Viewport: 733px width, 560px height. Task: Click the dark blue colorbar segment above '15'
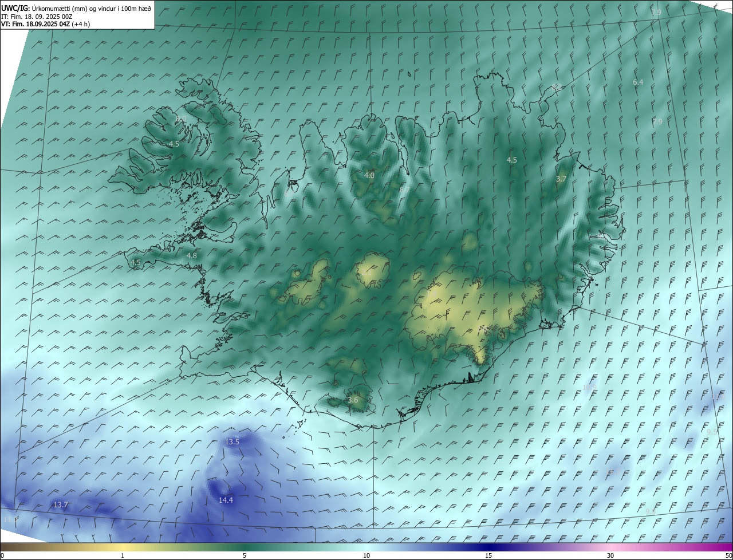pos(488,547)
